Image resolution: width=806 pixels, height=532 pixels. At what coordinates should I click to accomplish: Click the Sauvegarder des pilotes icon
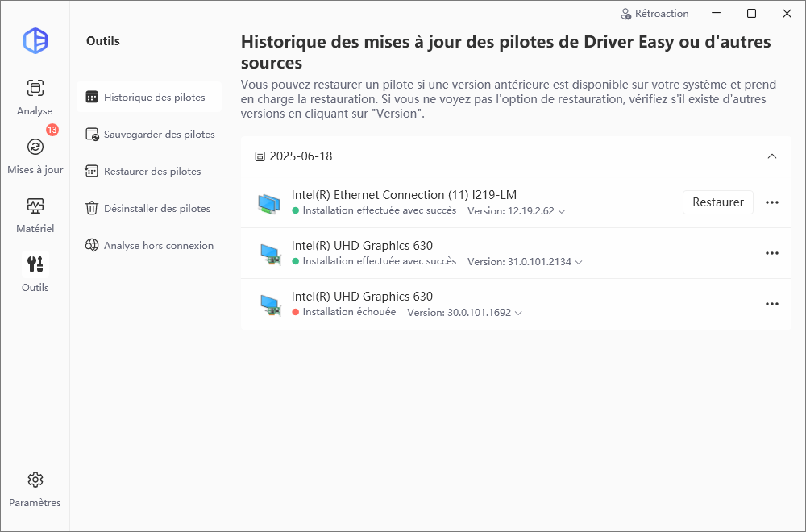pos(92,134)
